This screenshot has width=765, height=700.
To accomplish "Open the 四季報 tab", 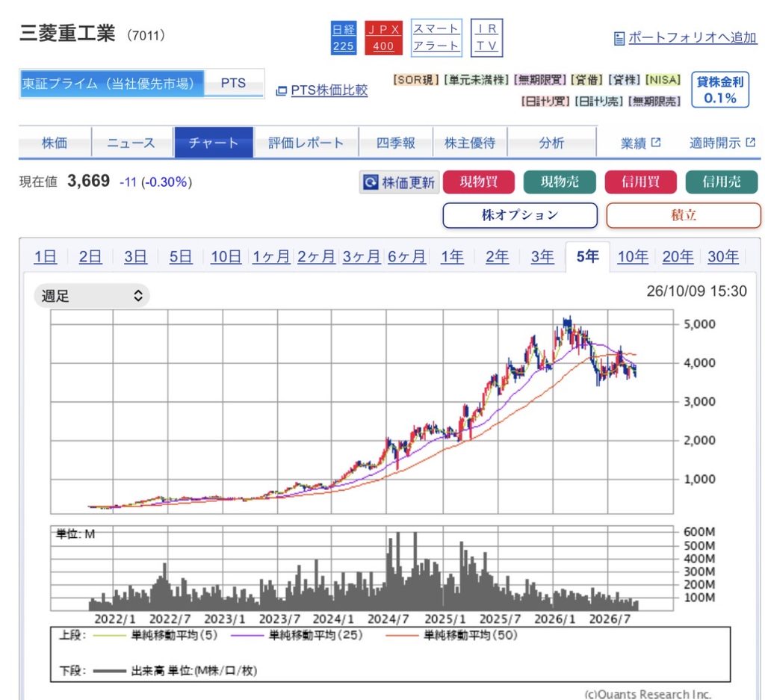I will (396, 143).
